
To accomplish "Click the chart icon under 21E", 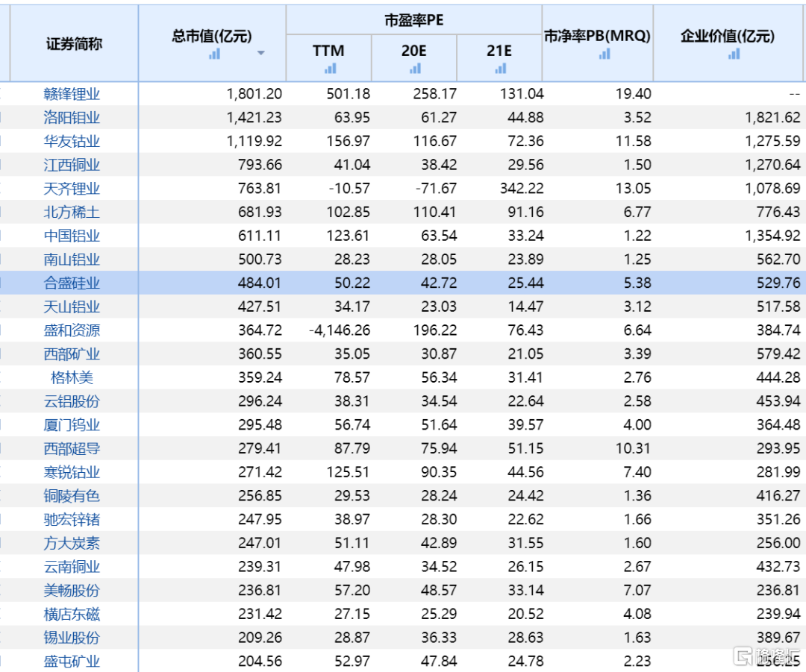I will click(x=500, y=68).
